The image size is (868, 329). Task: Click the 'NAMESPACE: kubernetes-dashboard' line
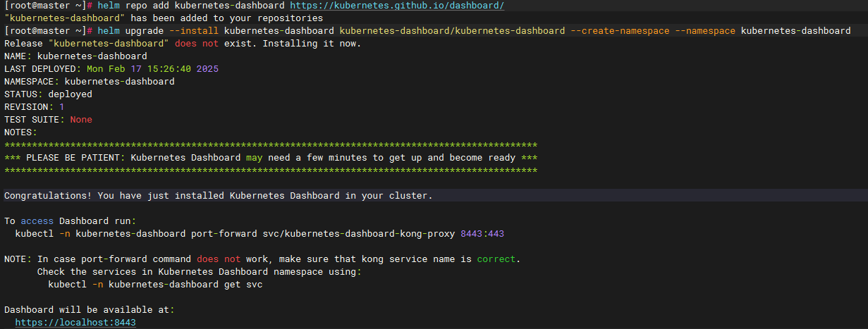click(x=90, y=82)
